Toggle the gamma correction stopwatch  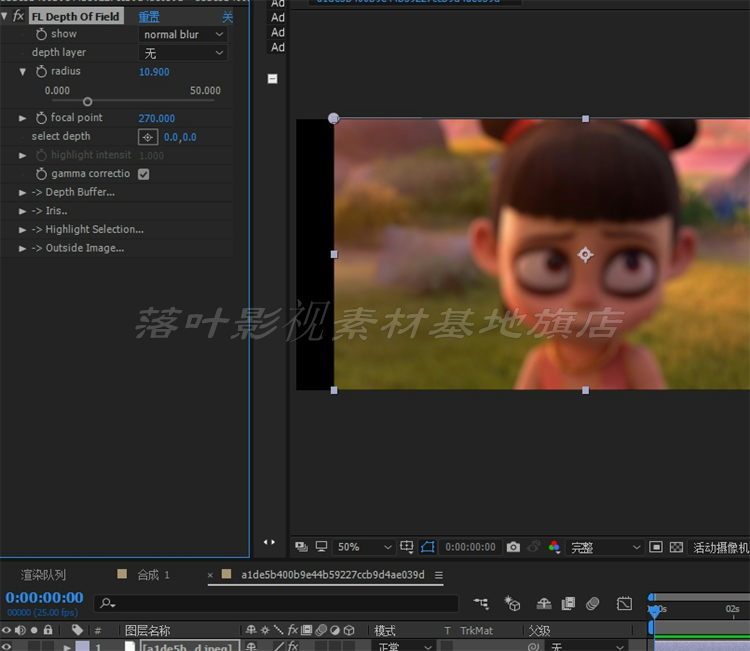pyautogui.click(x=41, y=174)
